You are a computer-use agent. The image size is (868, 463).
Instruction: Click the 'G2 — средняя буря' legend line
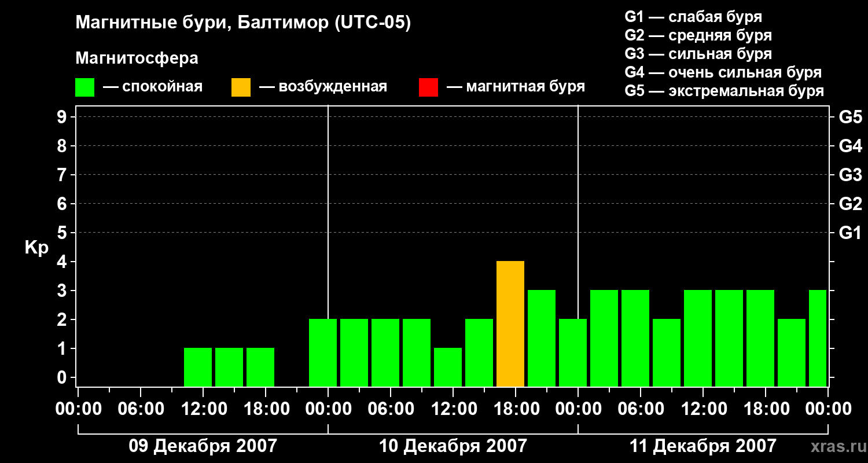[x=698, y=35]
